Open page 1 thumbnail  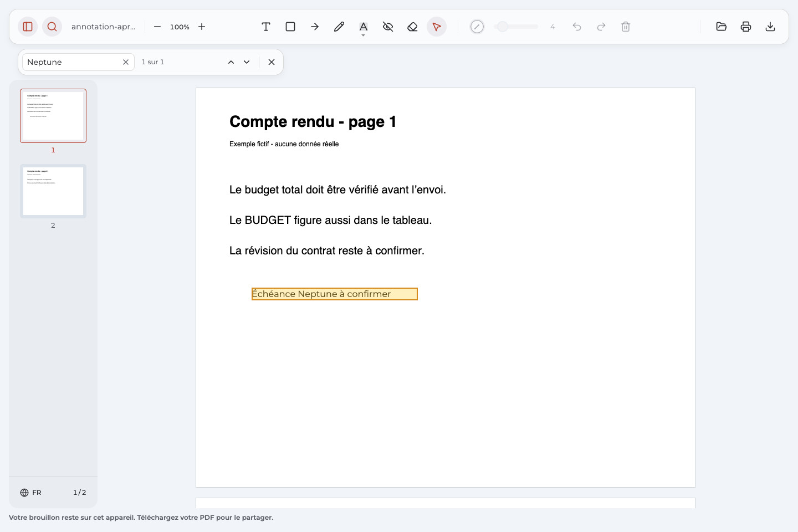click(x=53, y=116)
